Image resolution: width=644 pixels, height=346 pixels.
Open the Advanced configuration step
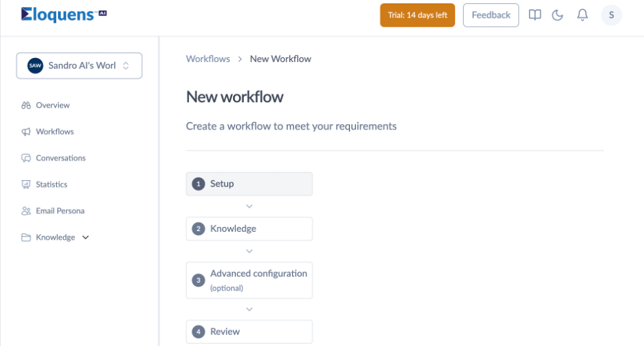tap(249, 281)
